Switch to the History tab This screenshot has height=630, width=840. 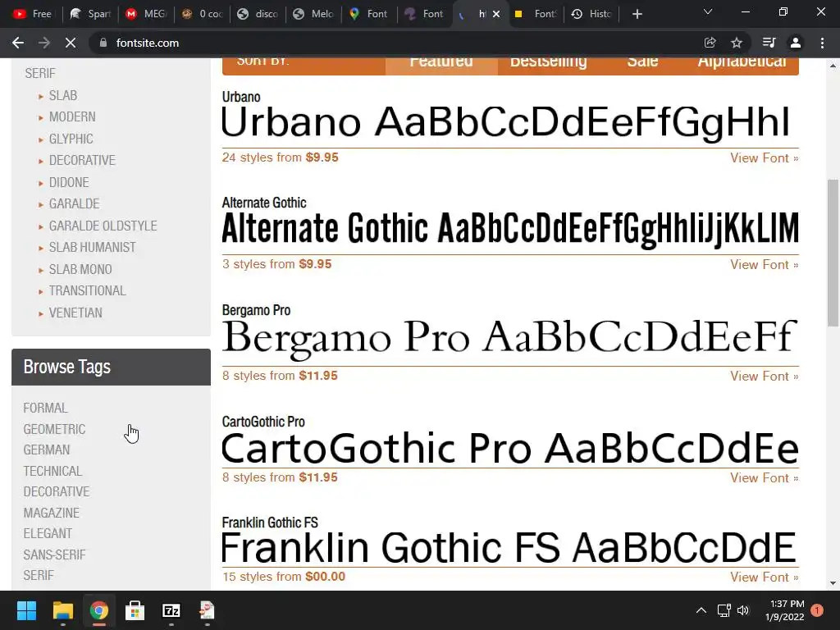tap(591, 15)
